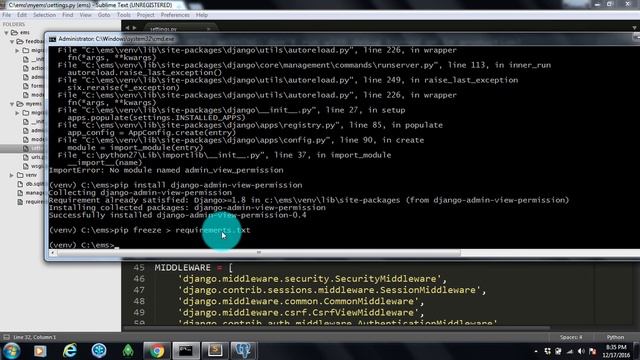
Task: Click the cmd window horizontal scrollbar thumb
Action: pyautogui.click(x=259, y=253)
